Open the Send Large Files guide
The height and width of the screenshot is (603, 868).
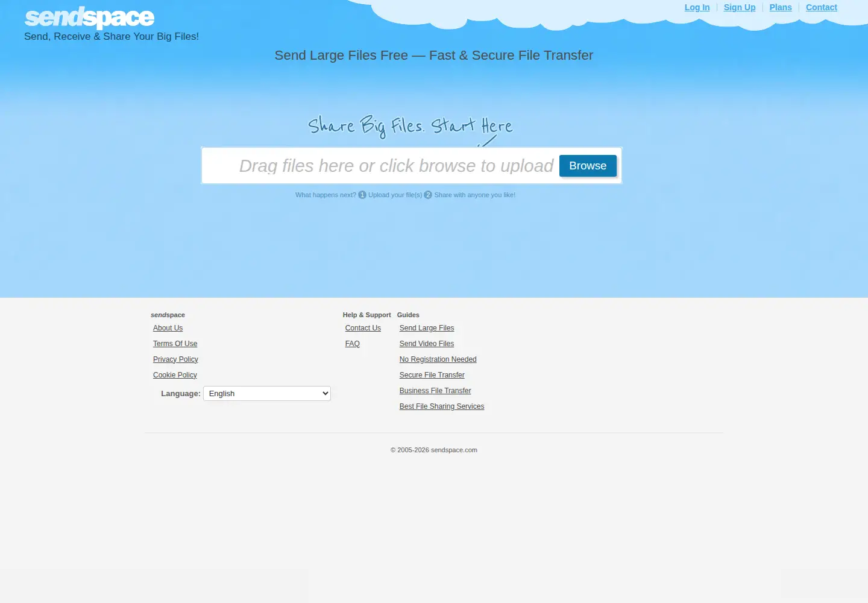(427, 328)
